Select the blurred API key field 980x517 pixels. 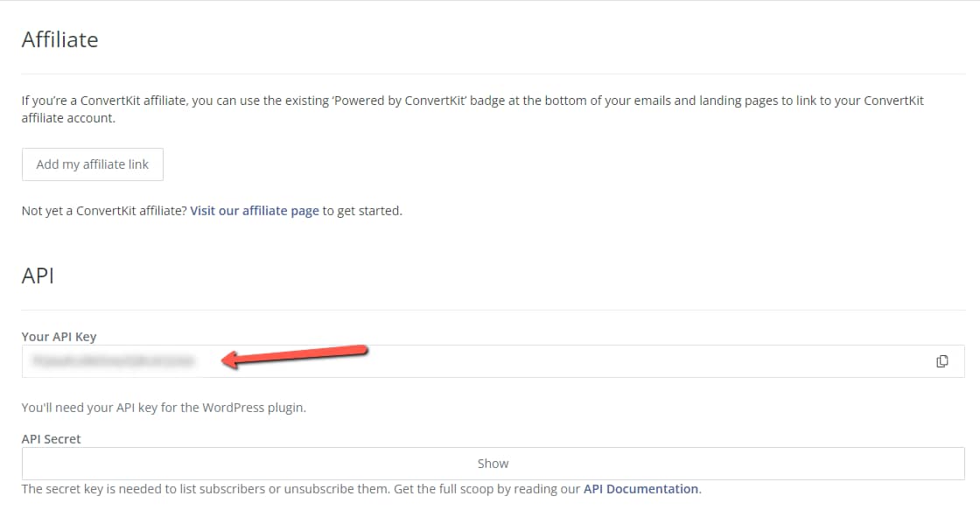click(x=493, y=361)
